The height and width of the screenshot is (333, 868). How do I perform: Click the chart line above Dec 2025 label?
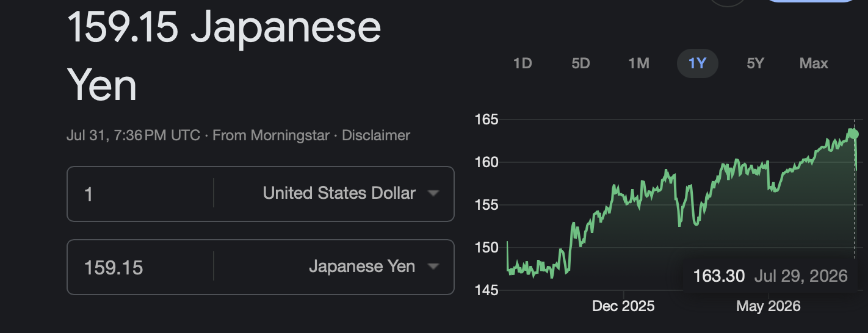tap(623, 196)
